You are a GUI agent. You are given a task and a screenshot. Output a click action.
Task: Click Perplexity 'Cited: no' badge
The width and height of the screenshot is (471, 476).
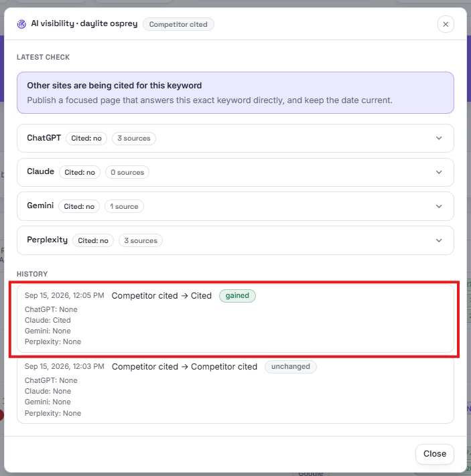pyautogui.click(x=93, y=241)
